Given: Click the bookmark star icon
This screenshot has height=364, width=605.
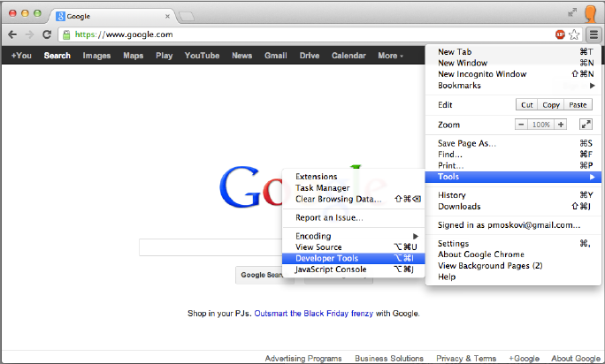Looking at the screenshot, I should coord(574,34).
